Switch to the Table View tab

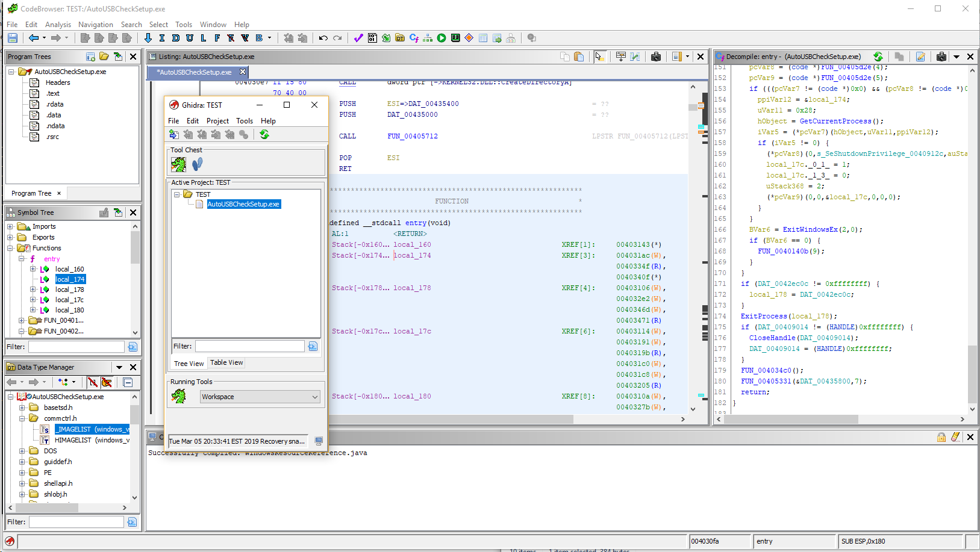pos(226,362)
